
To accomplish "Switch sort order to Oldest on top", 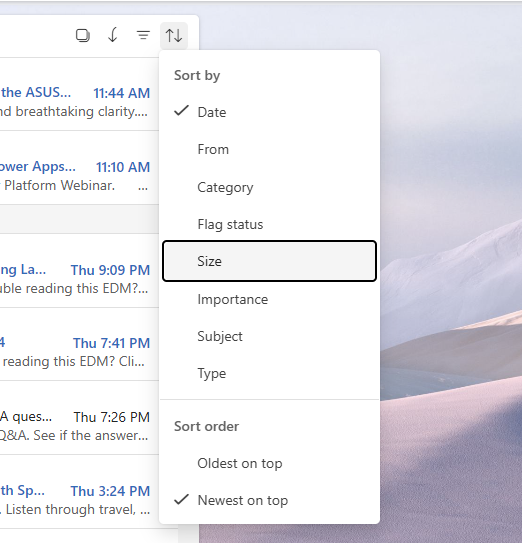I will point(269,463).
